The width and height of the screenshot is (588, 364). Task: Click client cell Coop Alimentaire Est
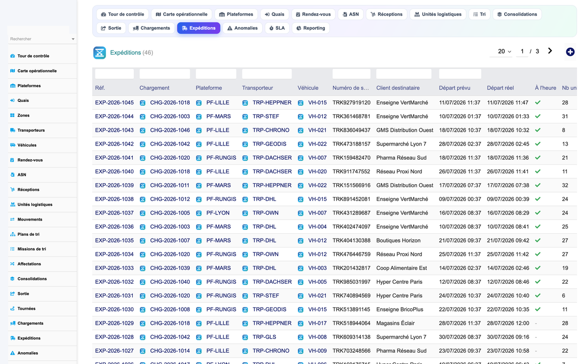[x=401, y=268]
